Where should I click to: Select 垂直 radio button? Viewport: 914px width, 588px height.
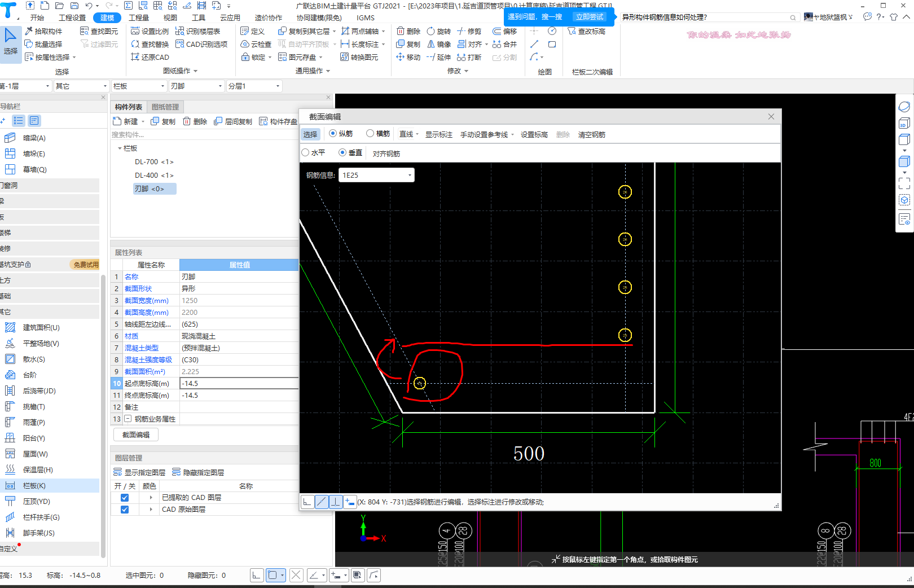(x=342, y=153)
